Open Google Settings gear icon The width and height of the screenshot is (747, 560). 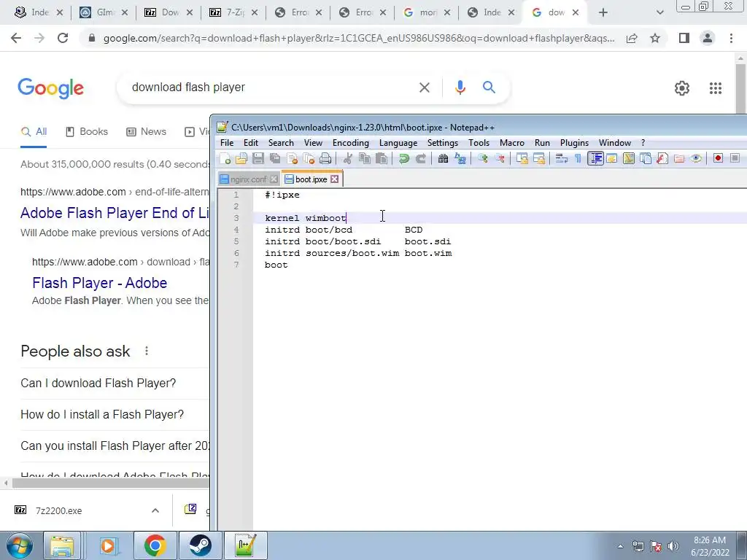point(682,88)
